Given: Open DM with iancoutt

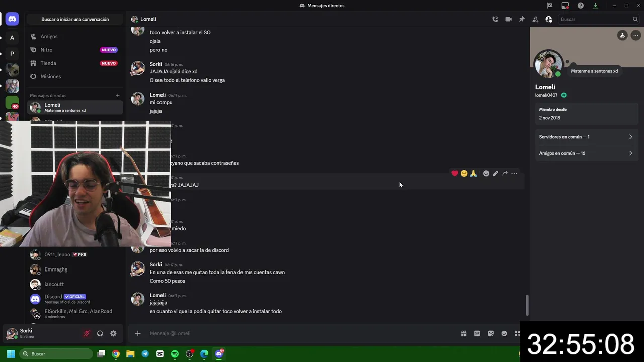Looking at the screenshot, I should pyautogui.click(x=75, y=284).
